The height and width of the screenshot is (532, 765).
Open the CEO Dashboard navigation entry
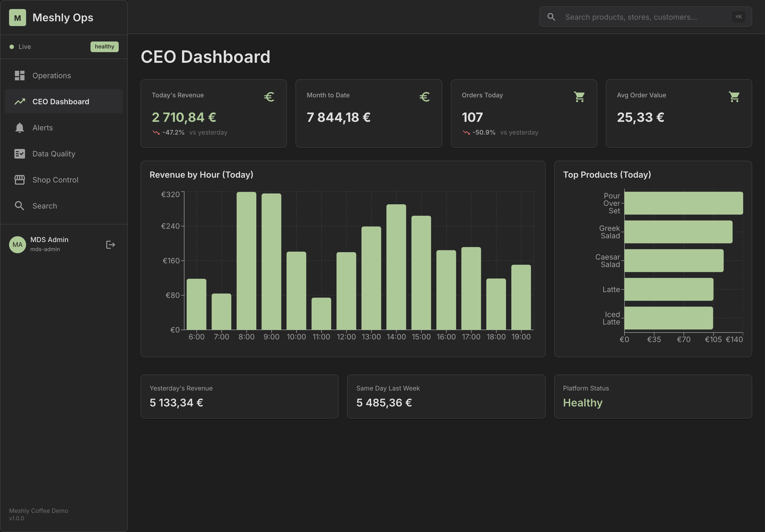61,102
